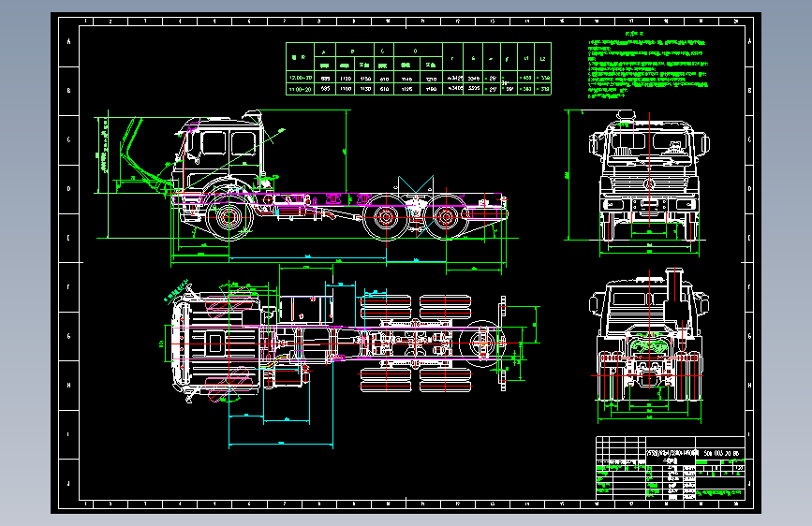Click the exhaust stack in the rear view
Viewport: 812px width, 526px height.
(x=673, y=285)
